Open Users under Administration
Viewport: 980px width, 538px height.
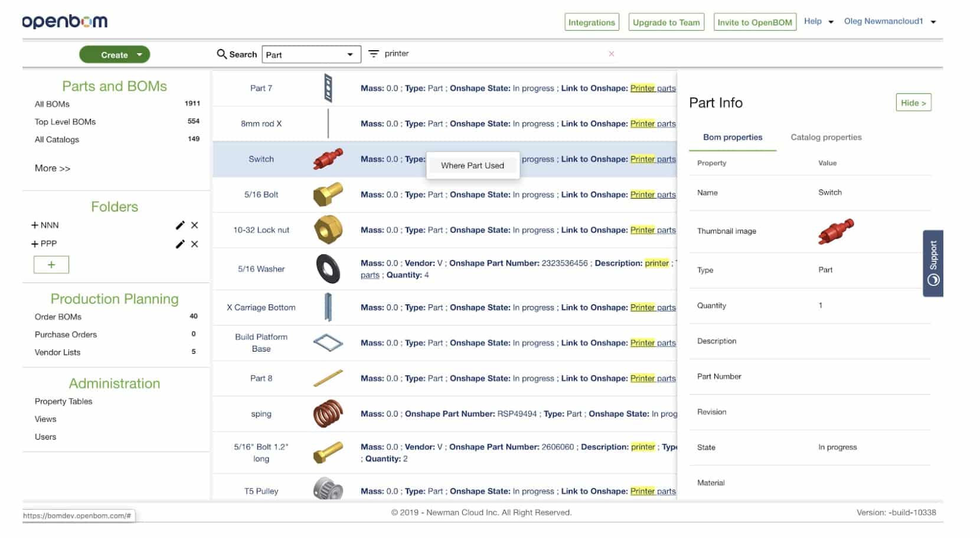coord(45,437)
